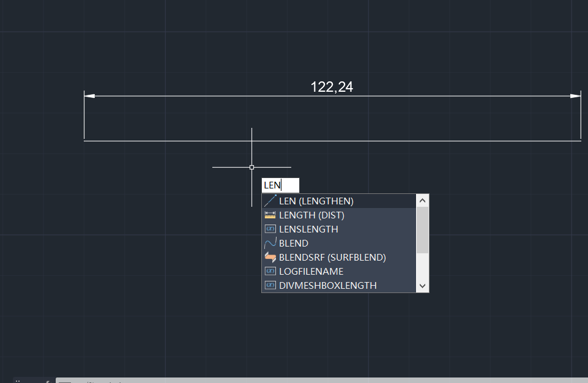Select LEN (LENGTHEN) from the suggestion list
588x383 pixels.
pyautogui.click(x=316, y=201)
